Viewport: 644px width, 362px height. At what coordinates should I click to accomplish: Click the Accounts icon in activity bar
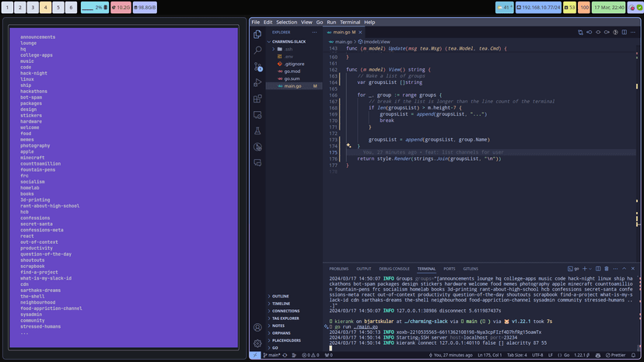pos(257,328)
